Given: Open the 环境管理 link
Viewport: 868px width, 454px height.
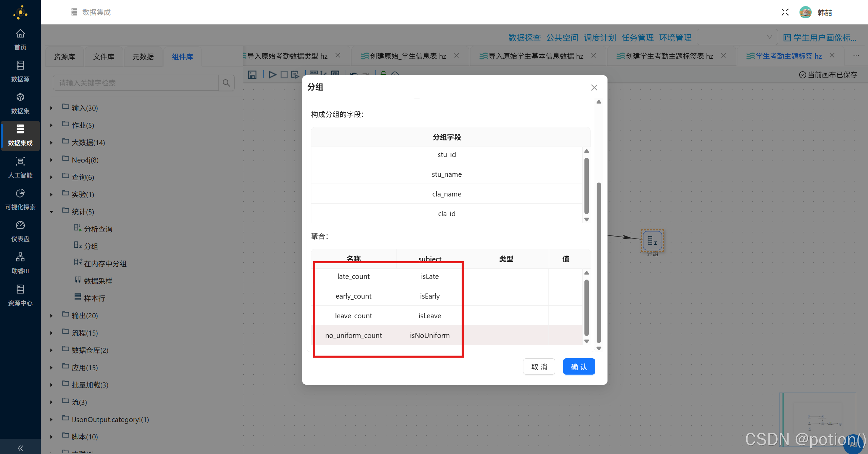Looking at the screenshot, I should [675, 37].
